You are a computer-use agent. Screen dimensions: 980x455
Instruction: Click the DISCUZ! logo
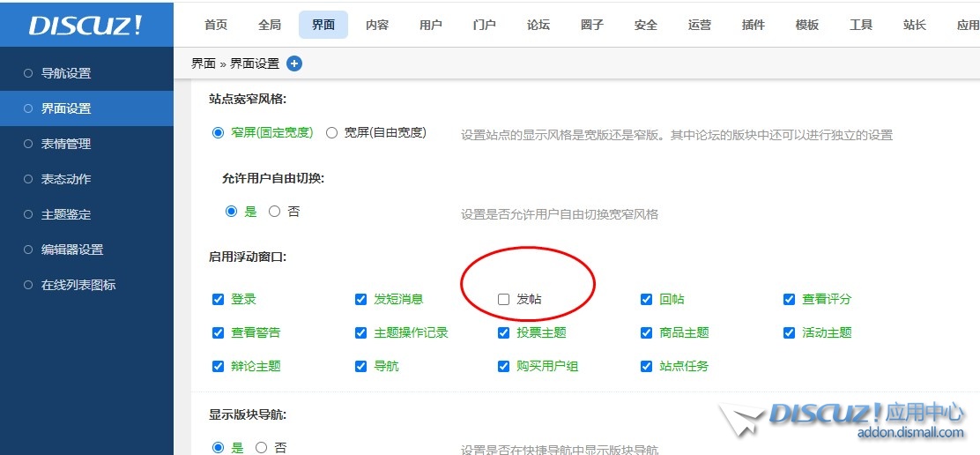[86, 25]
